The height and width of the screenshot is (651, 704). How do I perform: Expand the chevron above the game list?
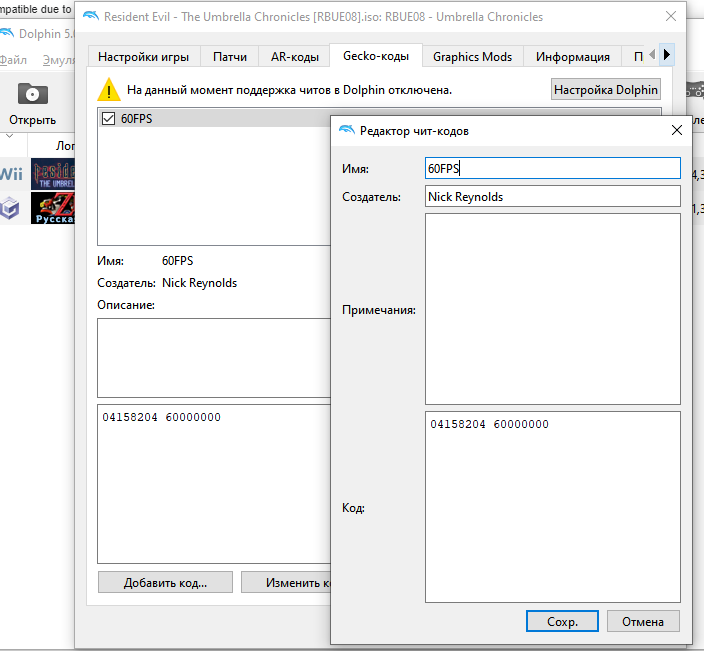pos(9,136)
